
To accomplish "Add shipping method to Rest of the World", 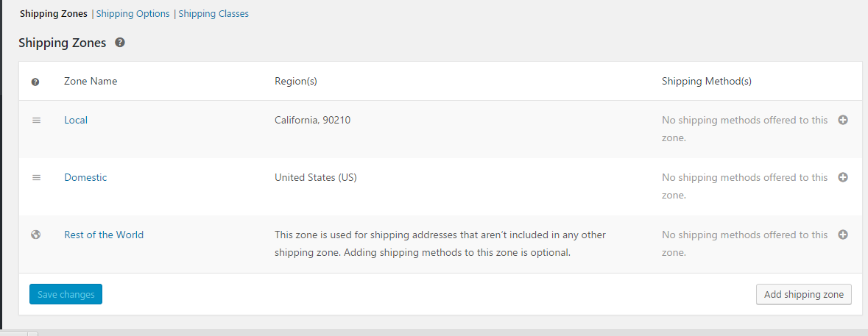I will click(x=842, y=235).
